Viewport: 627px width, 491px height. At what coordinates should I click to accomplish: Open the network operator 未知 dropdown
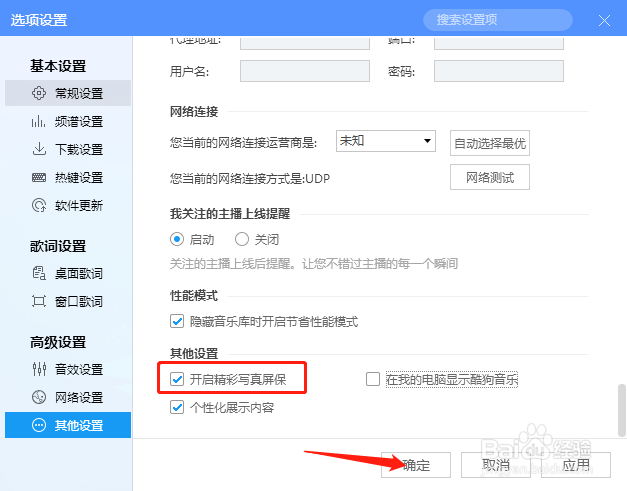point(385,141)
